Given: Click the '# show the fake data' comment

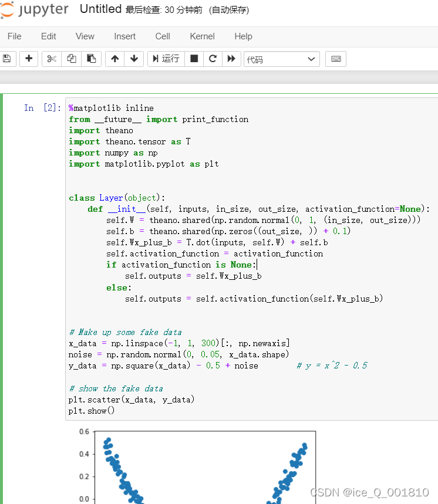Looking at the screenshot, I should [x=116, y=388].
